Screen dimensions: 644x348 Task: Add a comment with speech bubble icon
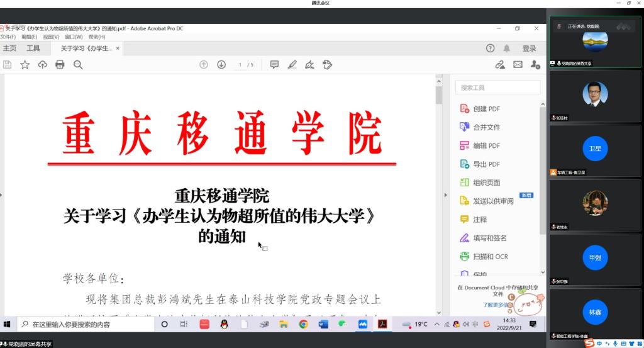click(274, 65)
